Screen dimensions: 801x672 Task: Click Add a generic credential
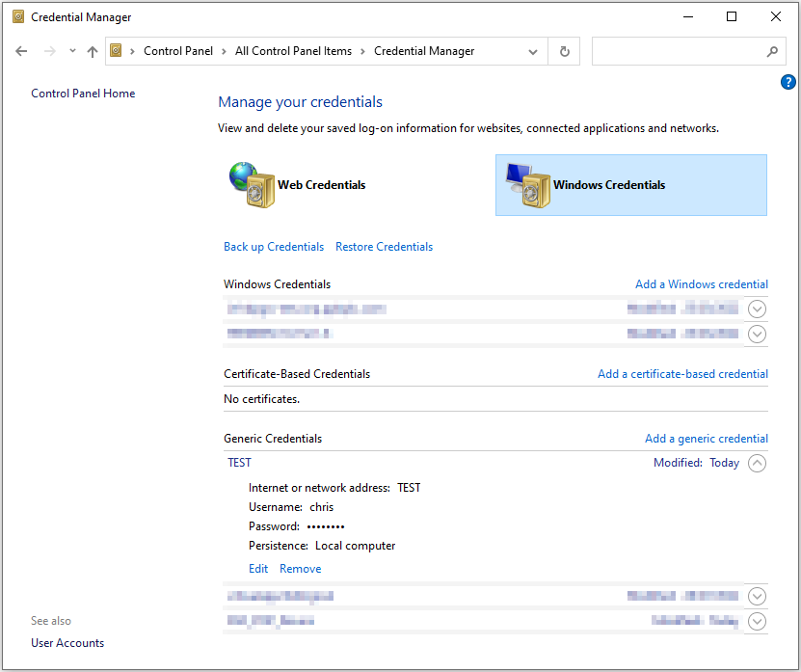pos(706,439)
